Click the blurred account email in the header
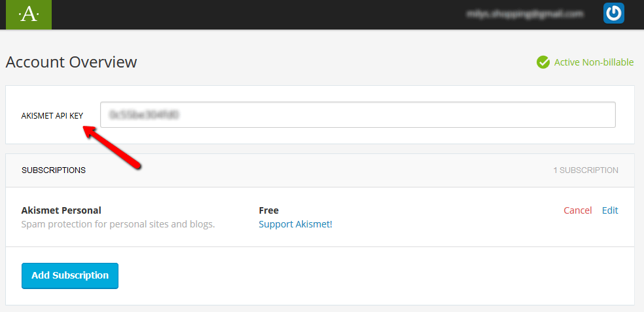This screenshot has height=312, width=644. 525,14
